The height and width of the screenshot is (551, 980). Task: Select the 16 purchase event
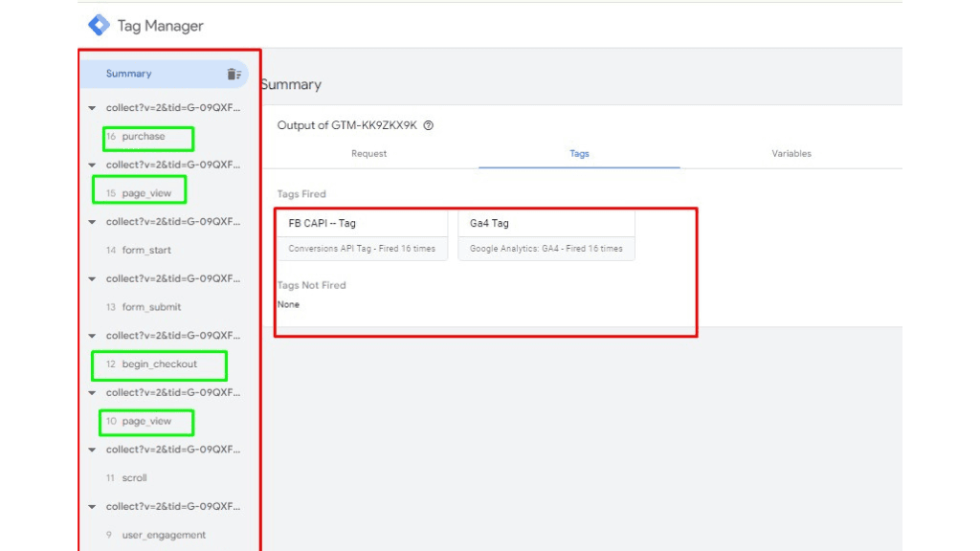[136, 136]
